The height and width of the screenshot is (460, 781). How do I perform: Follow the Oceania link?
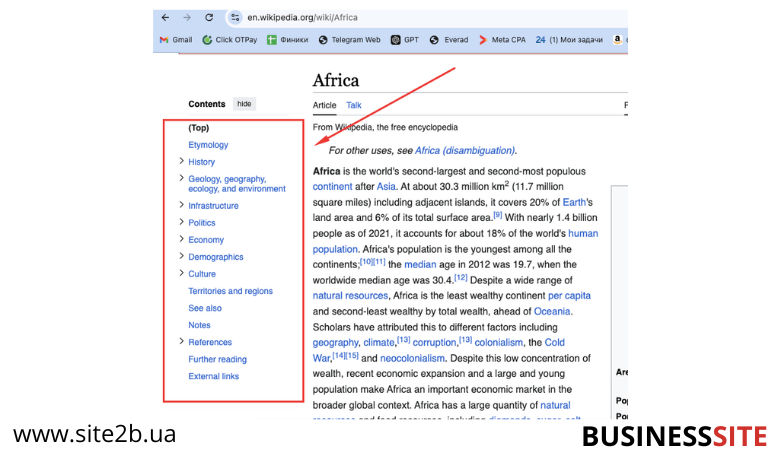552,311
